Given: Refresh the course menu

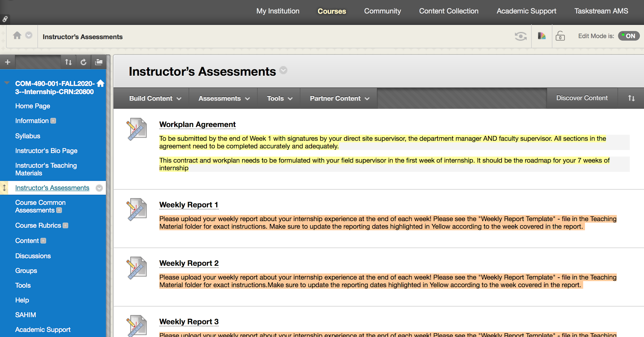Looking at the screenshot, I should (84, 62).
